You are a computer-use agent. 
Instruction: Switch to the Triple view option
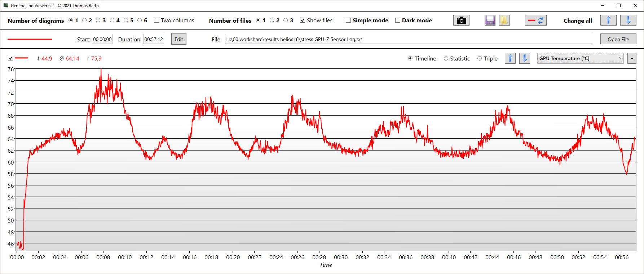(x=480, y=58)
